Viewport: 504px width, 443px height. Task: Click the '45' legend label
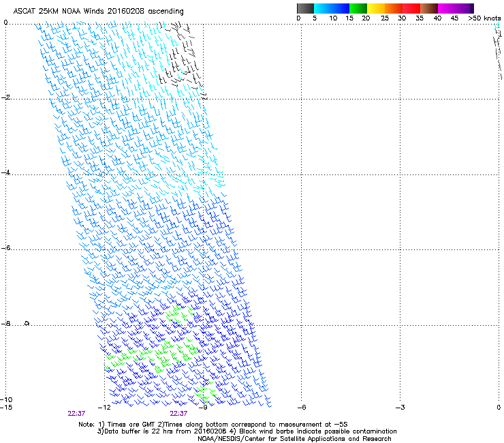454,18
